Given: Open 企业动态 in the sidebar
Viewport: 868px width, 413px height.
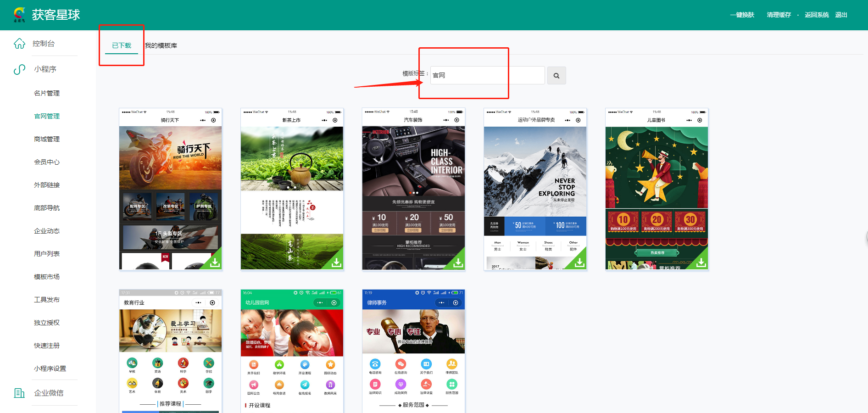Looking at the screenshot, I should click(x=47, y=231).
